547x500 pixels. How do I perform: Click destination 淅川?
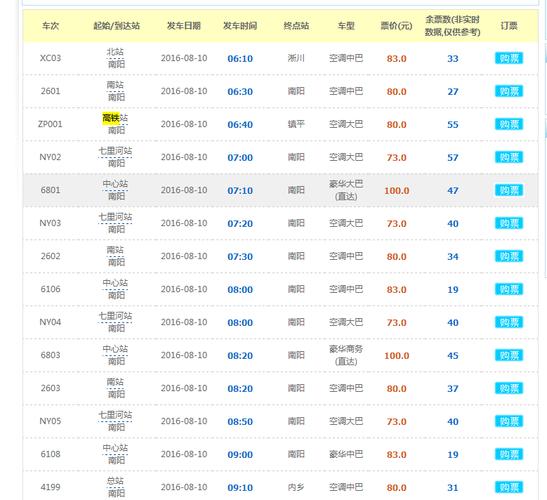(x=296, y=58)
